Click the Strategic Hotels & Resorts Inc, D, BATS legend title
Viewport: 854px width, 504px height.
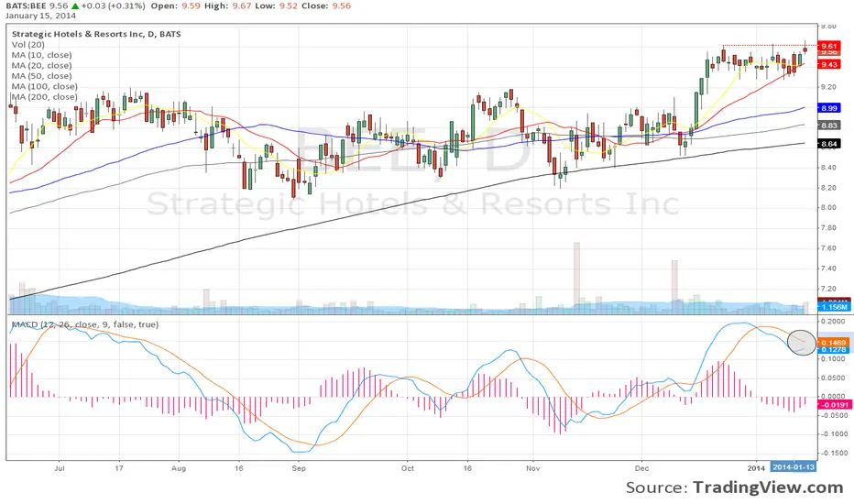pos(96,34)
